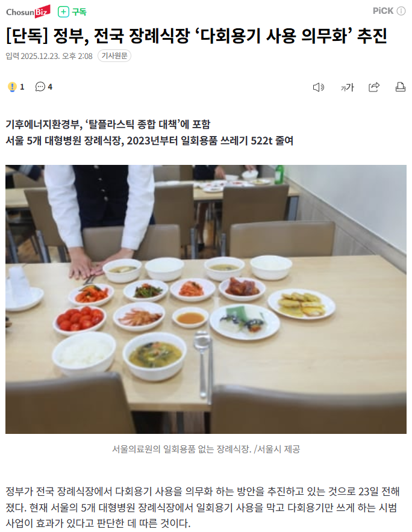The image size is (412, 532).
Task: Click the reaction count number 1
Action: click(22, 87)
